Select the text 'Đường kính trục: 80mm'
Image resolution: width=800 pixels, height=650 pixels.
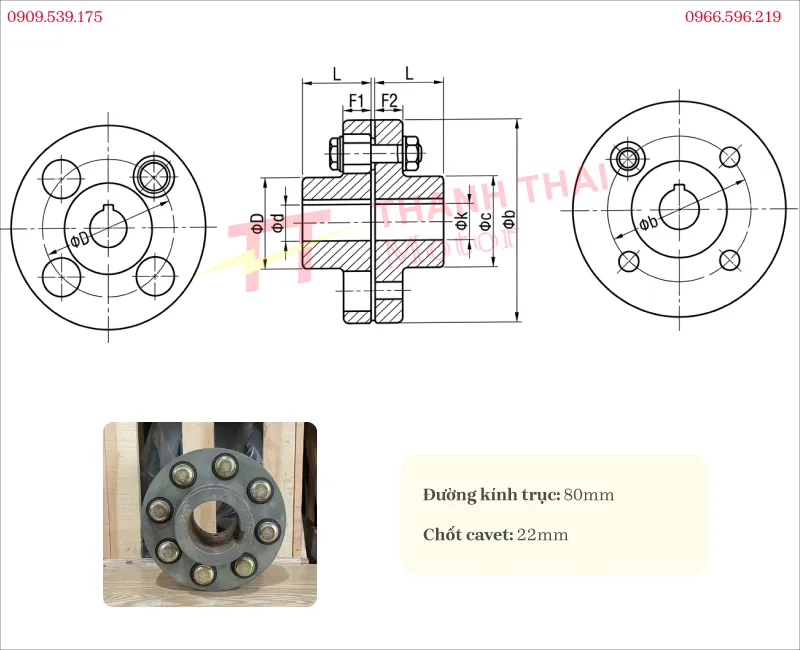[x=518, y=494]
